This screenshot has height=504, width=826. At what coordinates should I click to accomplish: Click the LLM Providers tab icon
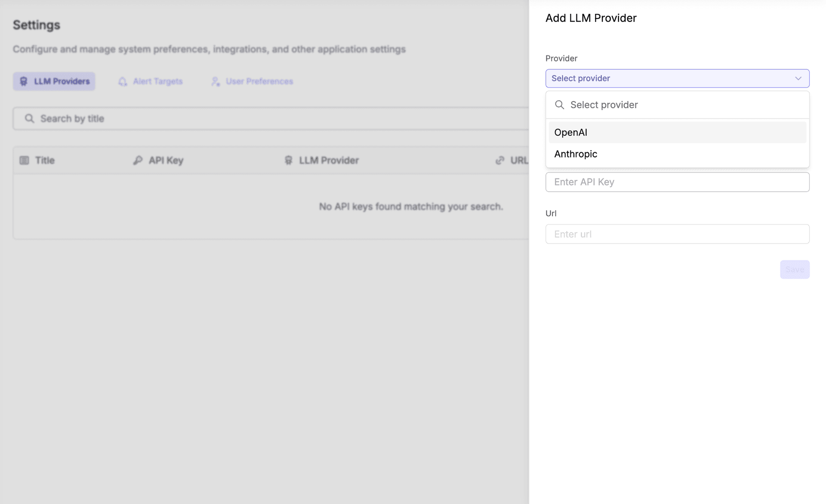click(x=24, y=81)
